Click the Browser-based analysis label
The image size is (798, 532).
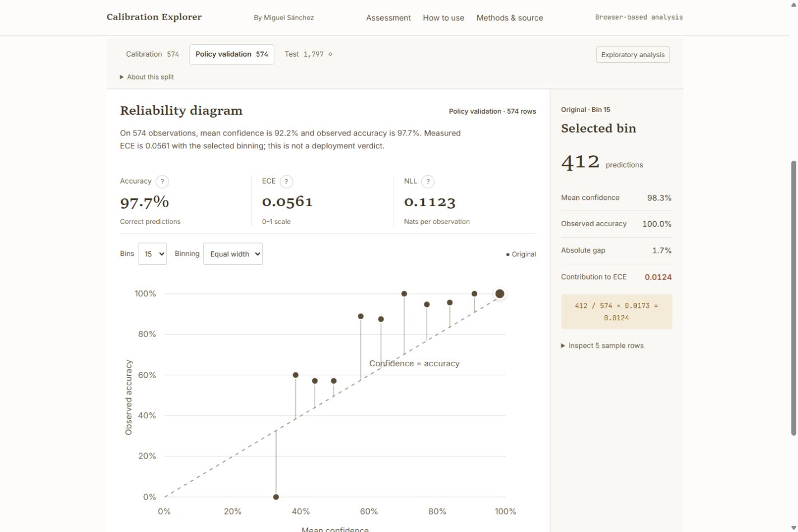639,17
